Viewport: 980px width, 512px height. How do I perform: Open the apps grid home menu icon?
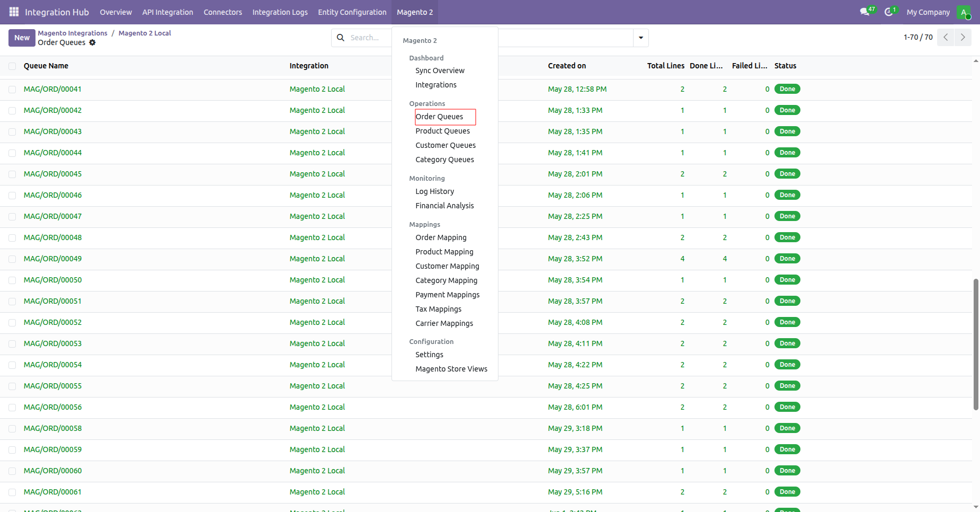[14, 12]
